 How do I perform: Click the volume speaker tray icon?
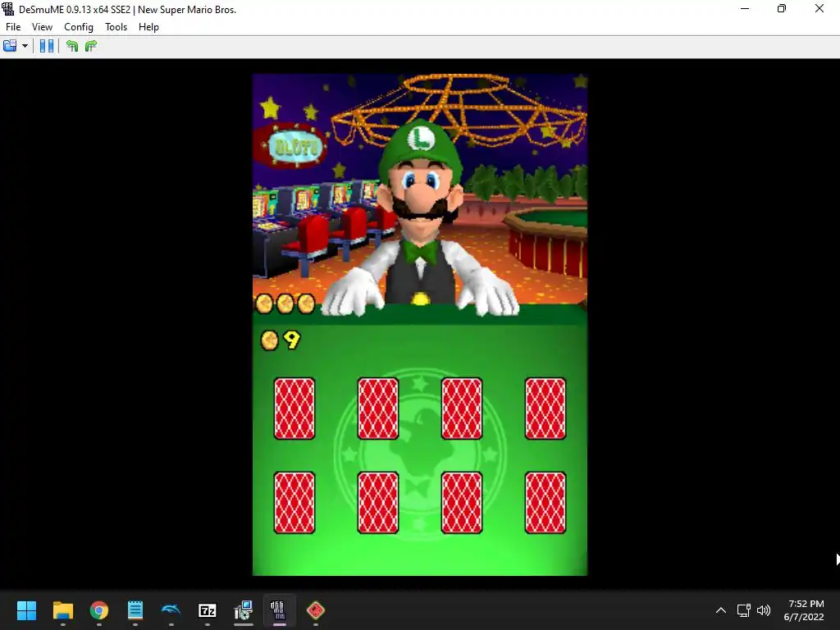(764, 610)
